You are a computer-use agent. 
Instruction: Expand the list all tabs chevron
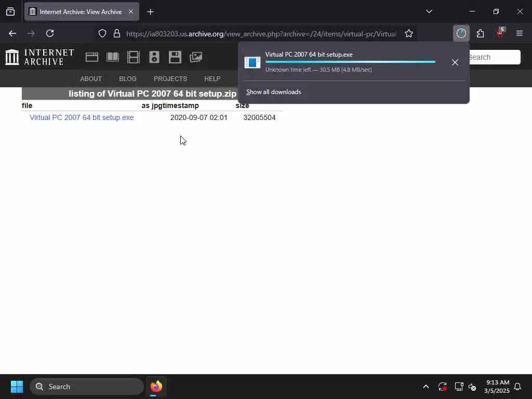[429, 11]
